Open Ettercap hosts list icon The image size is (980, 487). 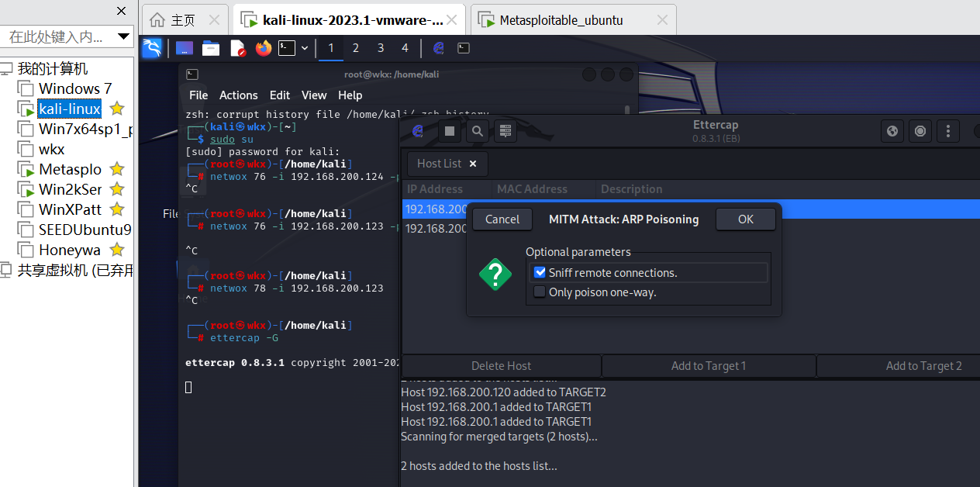[x=506, y=131]
